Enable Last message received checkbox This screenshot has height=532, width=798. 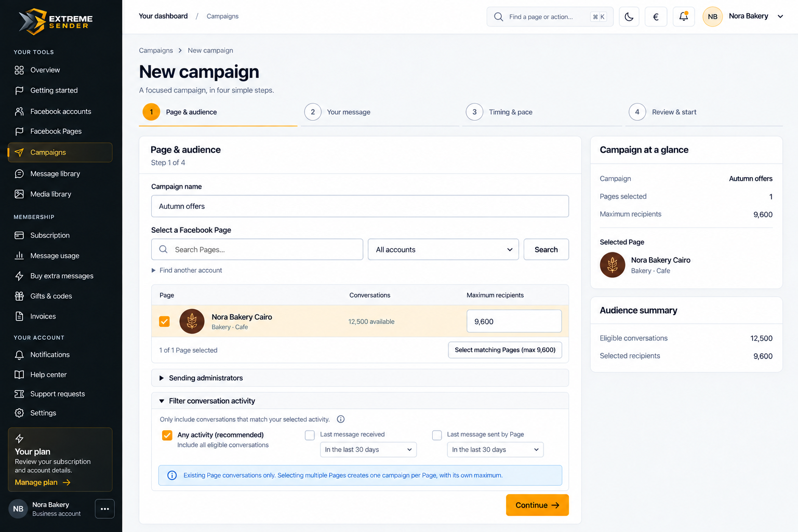click(x=310, y=435)
